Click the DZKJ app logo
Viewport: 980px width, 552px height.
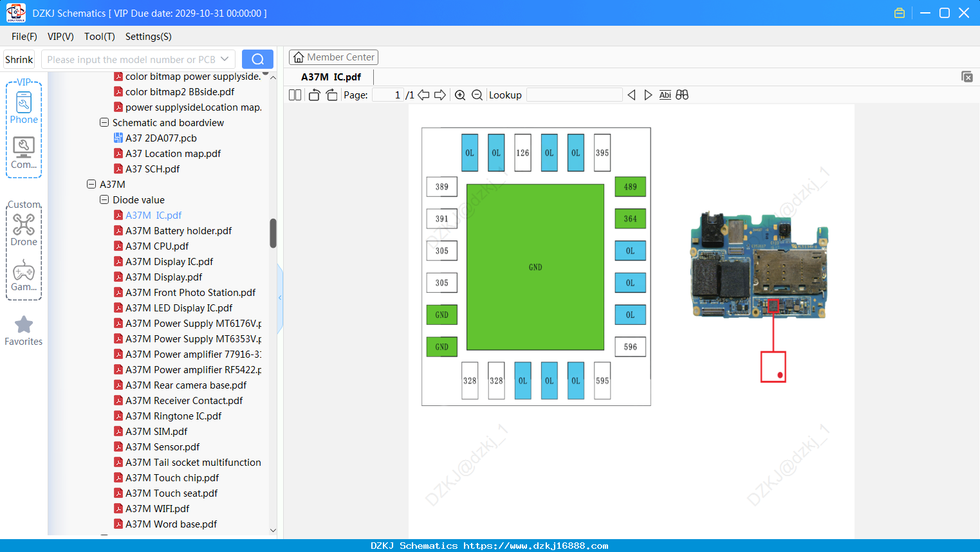click(x=15, y=13)
